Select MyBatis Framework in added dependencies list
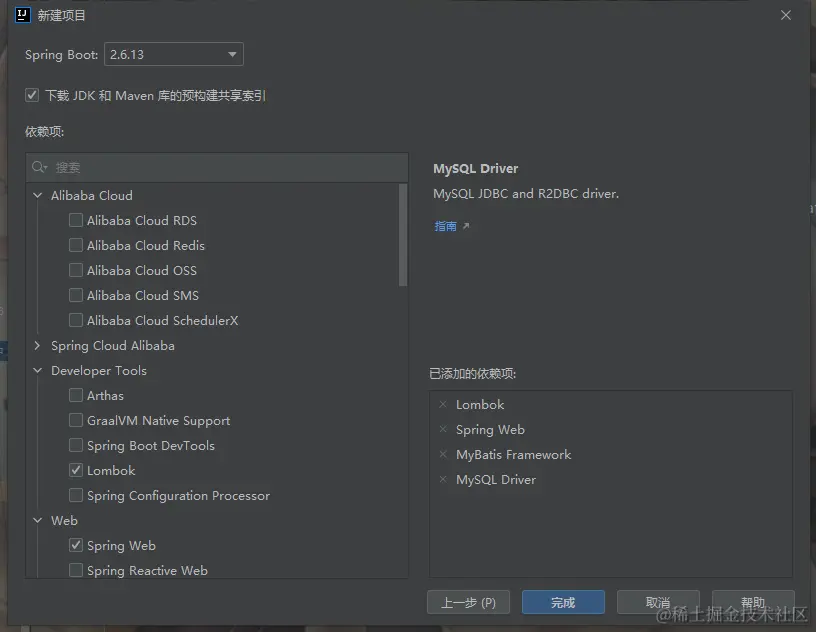Image resolution: width=816 pixels, height=632 pixels. (514, 454)
